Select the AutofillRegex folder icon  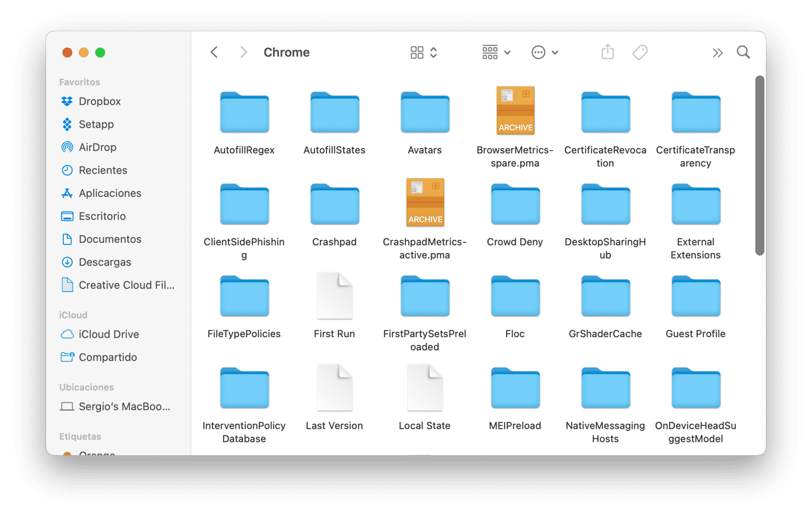point(244,112)
